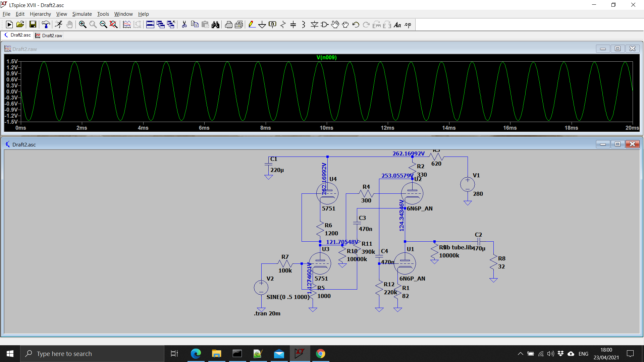
Task: Select the Zoom Out icon
Action: 103,25
